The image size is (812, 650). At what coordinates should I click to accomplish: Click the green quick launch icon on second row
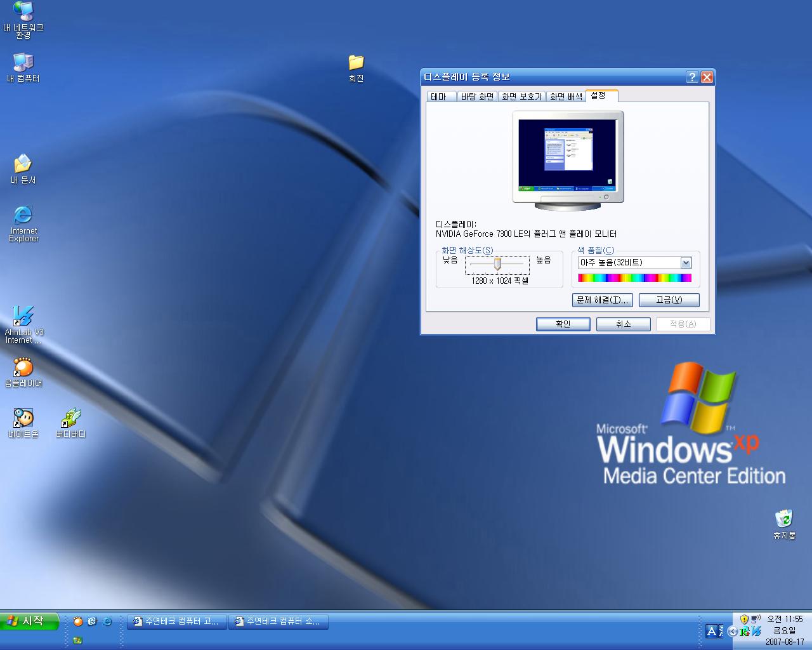tap(77, 640)
